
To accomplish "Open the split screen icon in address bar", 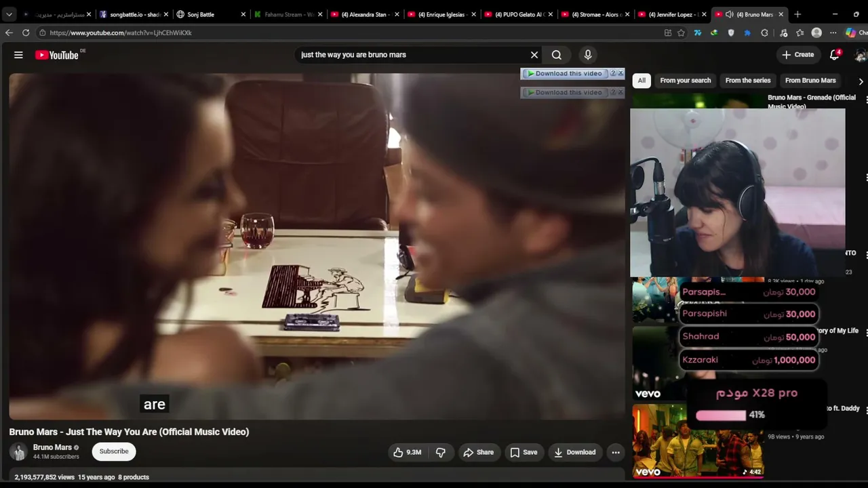I will pos(668,33).
